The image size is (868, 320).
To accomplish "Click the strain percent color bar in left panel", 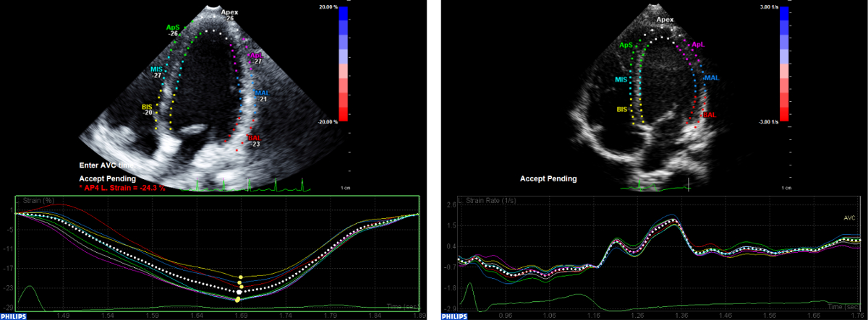I will pyautogui.click(x=344, y=64).
